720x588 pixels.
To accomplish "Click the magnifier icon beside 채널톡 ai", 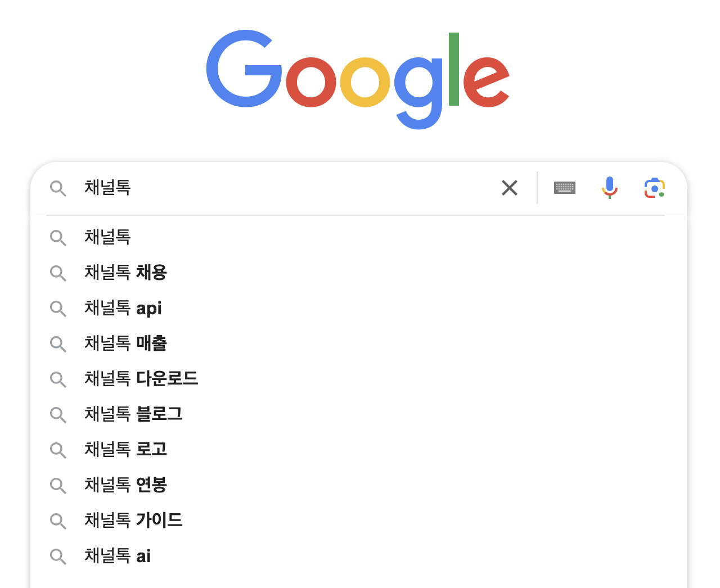I will click(58, 557).
